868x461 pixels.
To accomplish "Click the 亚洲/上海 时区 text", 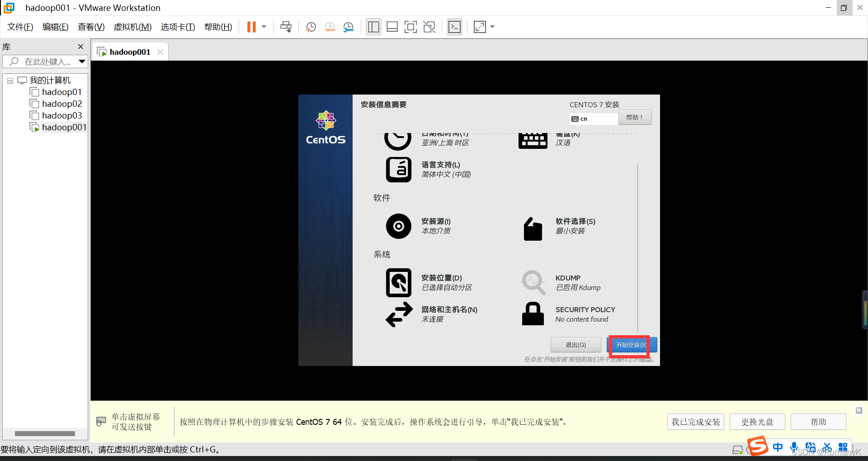I will click(445, 143).
